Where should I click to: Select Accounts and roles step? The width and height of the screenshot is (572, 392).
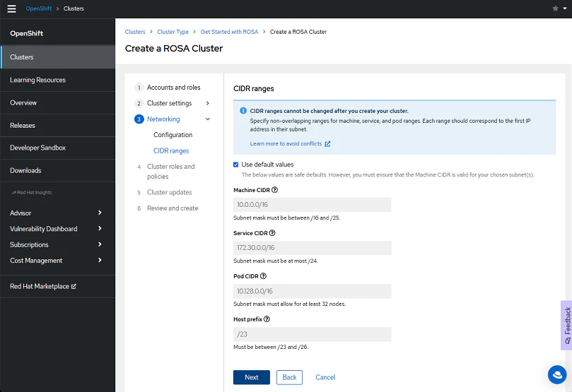(x=173, y=88)
